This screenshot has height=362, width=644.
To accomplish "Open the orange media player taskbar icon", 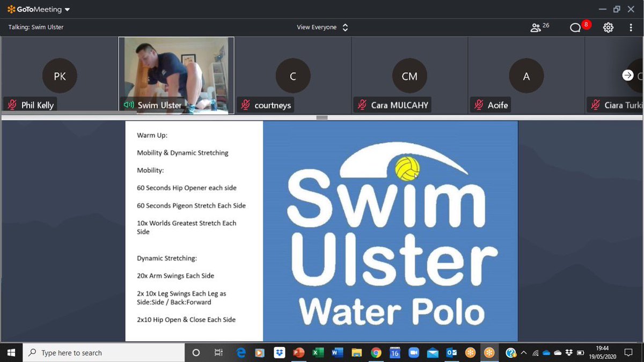I will pos(260,352).
